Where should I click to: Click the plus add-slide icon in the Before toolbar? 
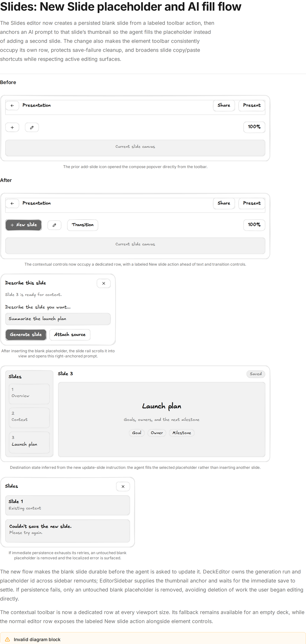12,128
